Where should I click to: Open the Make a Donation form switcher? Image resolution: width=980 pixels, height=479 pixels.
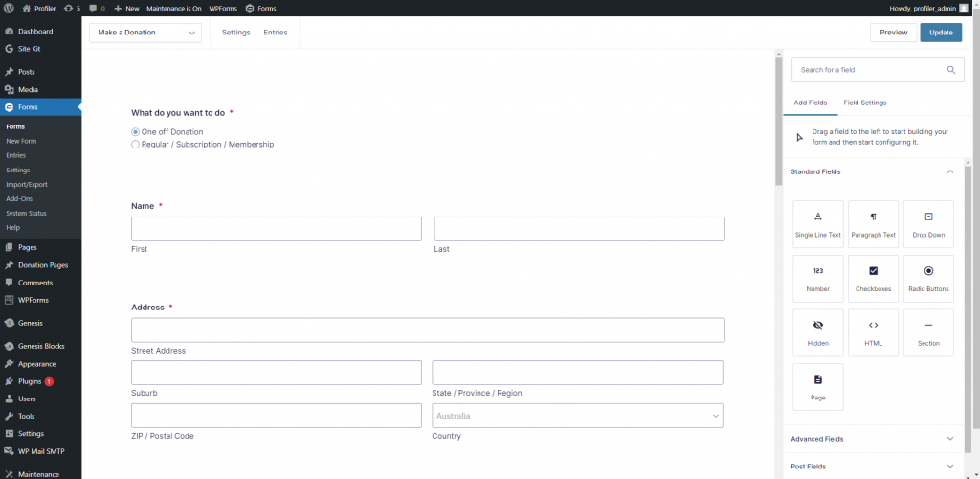click(x=145, y=33)
